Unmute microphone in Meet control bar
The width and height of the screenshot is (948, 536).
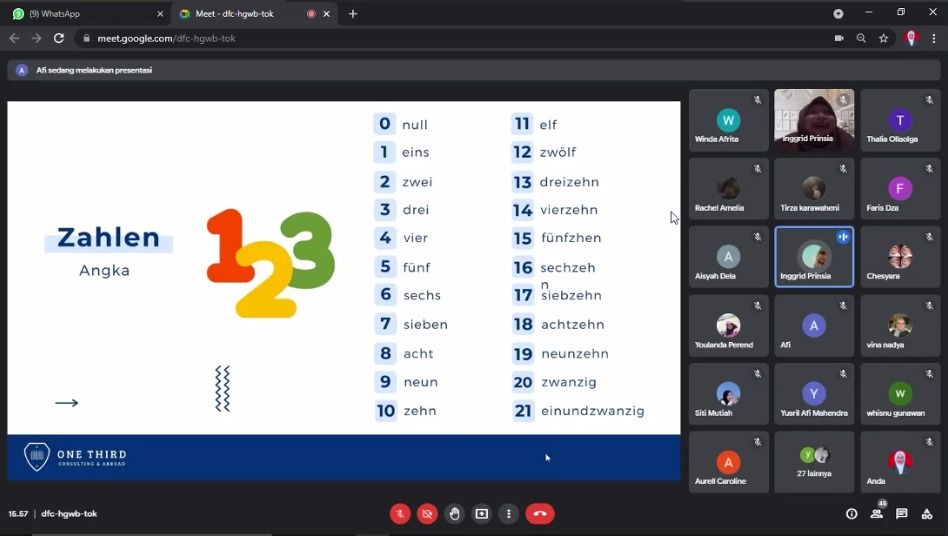tap(400, 514)
